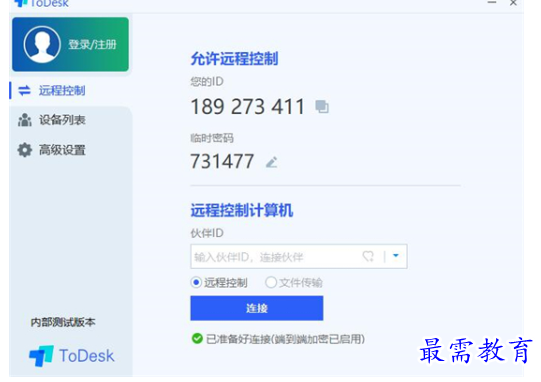The image size is (541, 382).
Task: Click the green ready status checkmark
Action: pos(197,339)
